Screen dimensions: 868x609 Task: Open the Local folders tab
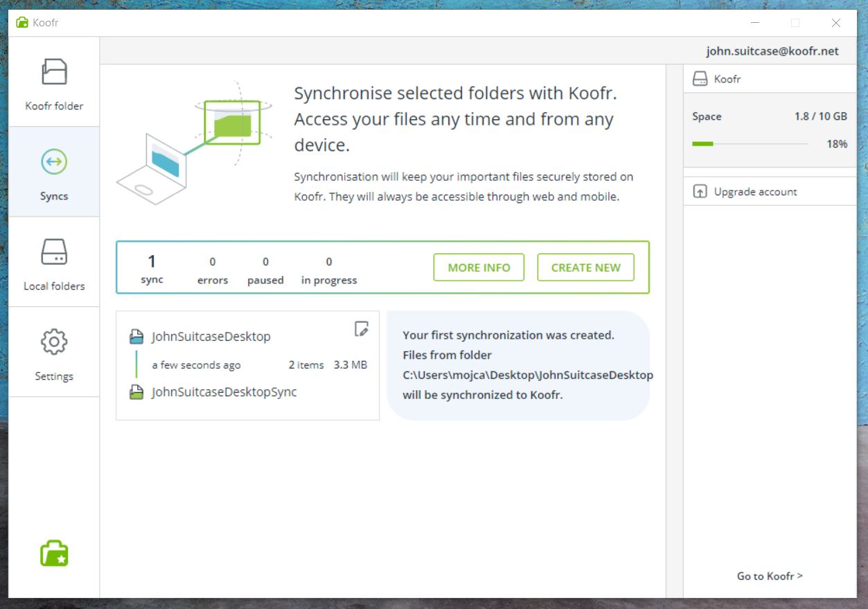pos(54,262)
